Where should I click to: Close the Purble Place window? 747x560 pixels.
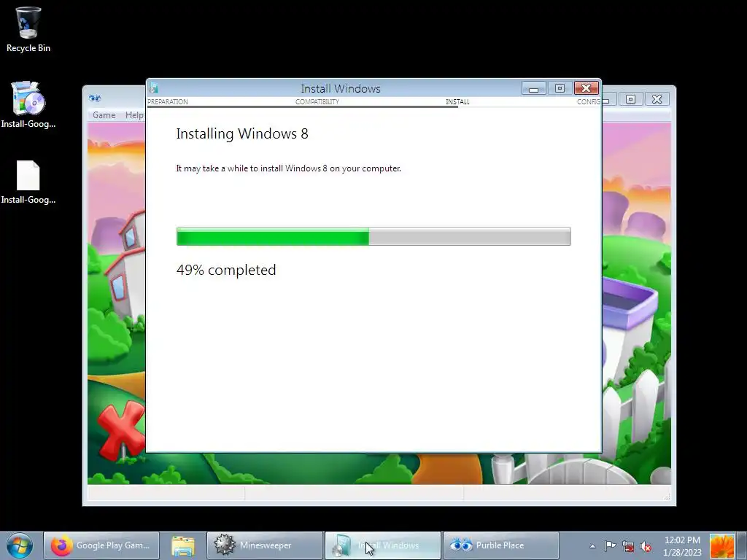[657, 99]
